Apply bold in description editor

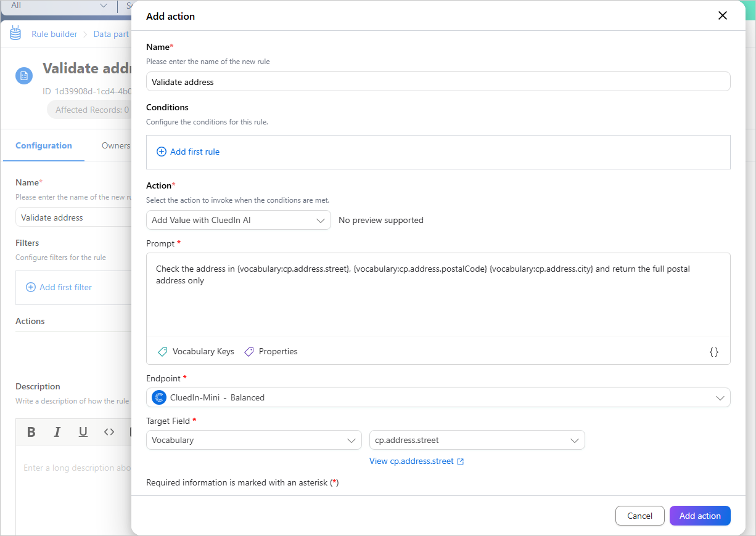click(x=31, y=432)
